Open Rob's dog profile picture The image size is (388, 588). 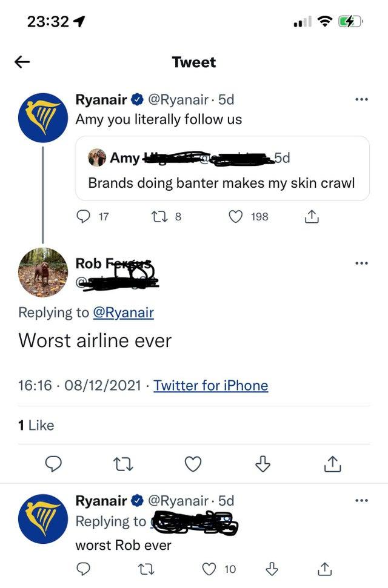click(42, 273)
